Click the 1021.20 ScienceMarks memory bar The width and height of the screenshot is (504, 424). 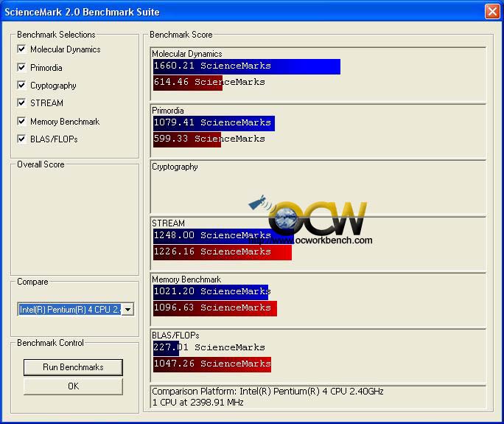click(211, 292)
